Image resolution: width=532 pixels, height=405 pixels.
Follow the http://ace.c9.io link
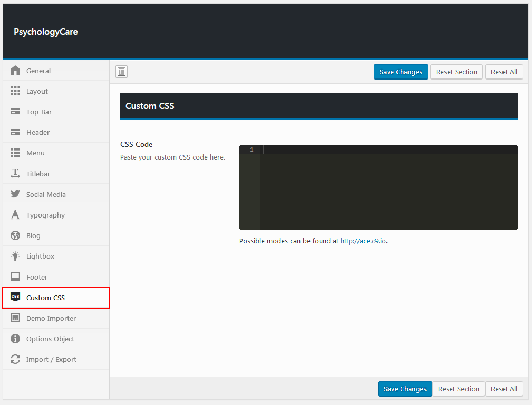[363, 241]
